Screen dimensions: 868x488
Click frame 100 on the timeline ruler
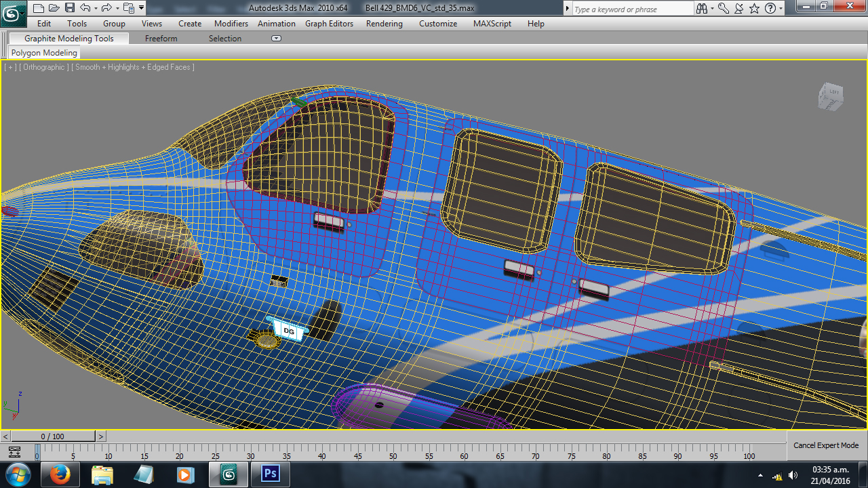tap(749, 456)
